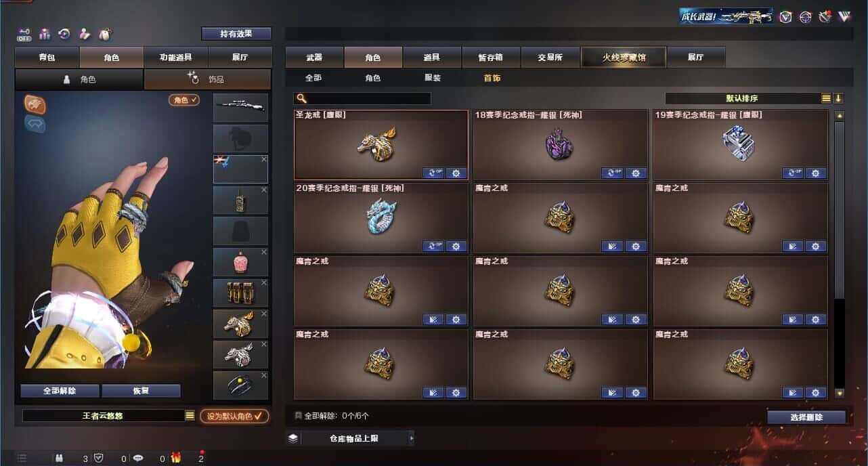The image size is (868, 466).
Task: Click the 全部解除 button under the hand
Action: click(60, 391)
